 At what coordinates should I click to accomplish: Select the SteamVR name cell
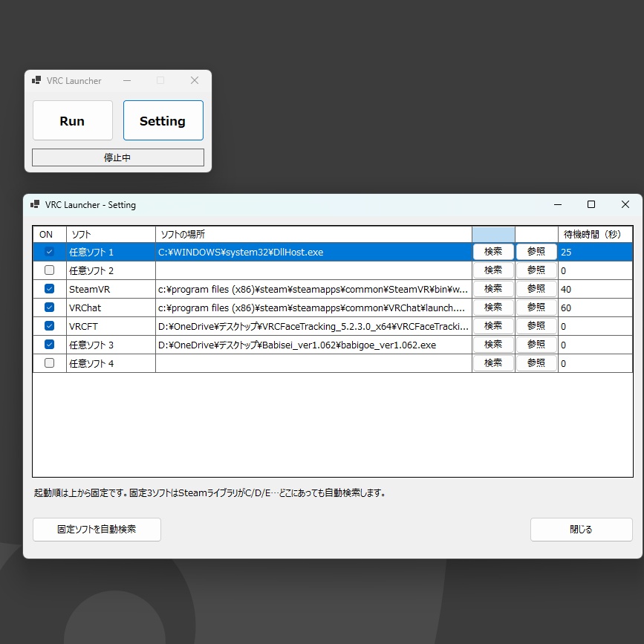111,289
